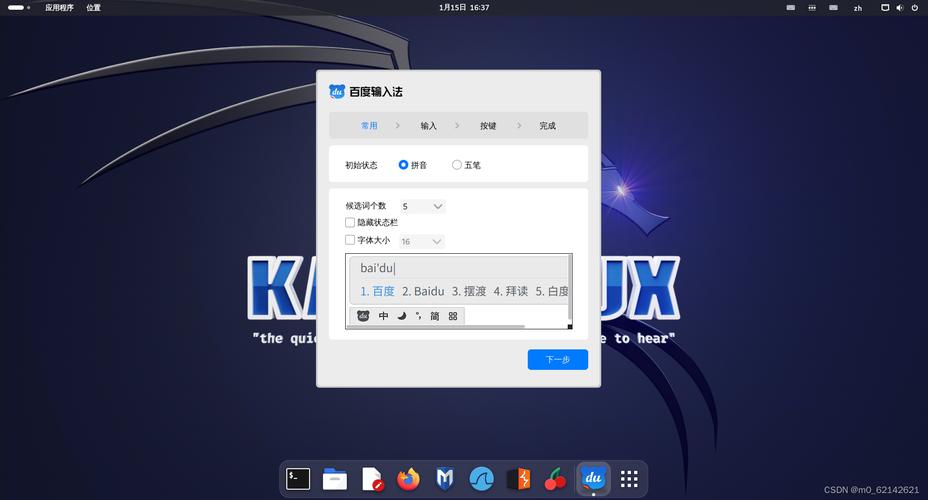
Task: Click the bear icon on preview status bar
Action: 363,316
